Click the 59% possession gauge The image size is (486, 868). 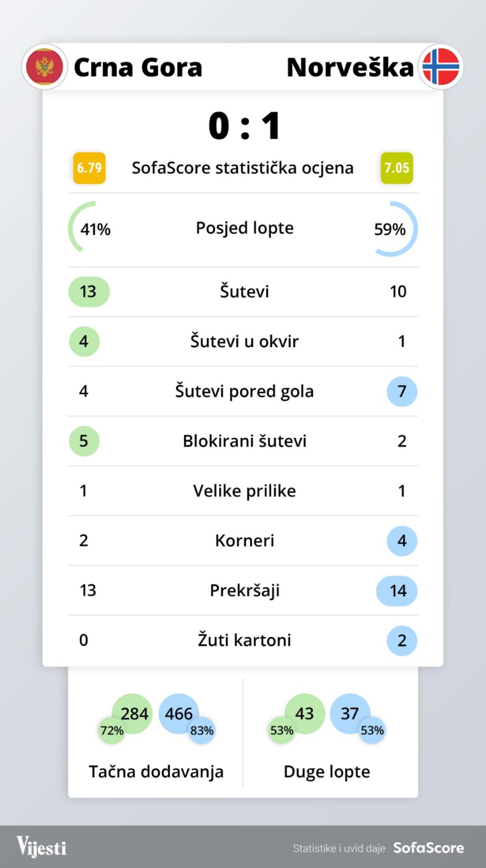click(395, 229)
